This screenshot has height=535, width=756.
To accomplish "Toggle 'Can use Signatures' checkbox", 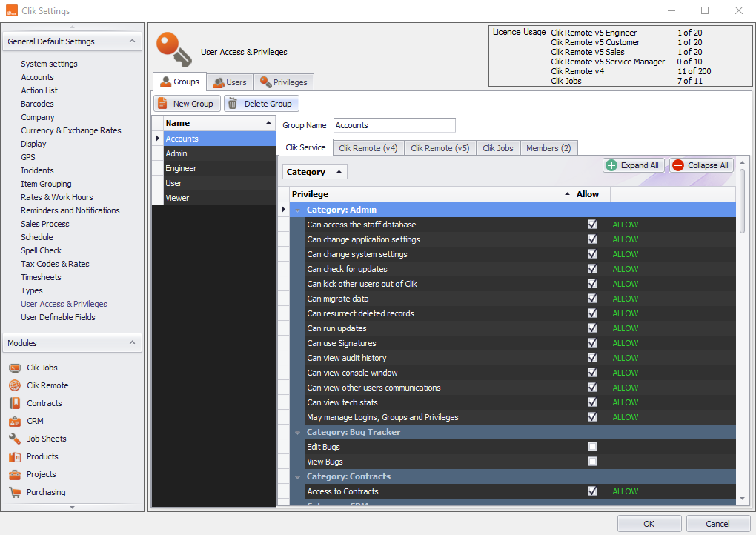I will 592,343.
